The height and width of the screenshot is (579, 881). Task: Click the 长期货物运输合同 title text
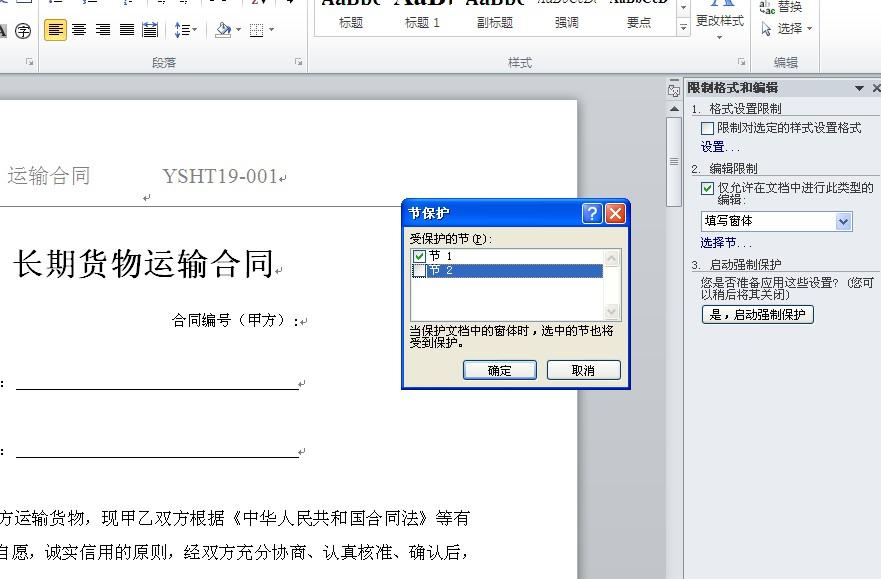pos(144,263)
